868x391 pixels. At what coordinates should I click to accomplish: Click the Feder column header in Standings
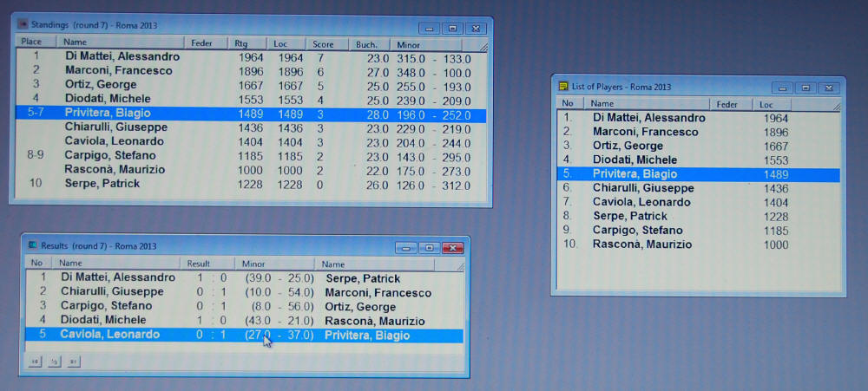206,43
